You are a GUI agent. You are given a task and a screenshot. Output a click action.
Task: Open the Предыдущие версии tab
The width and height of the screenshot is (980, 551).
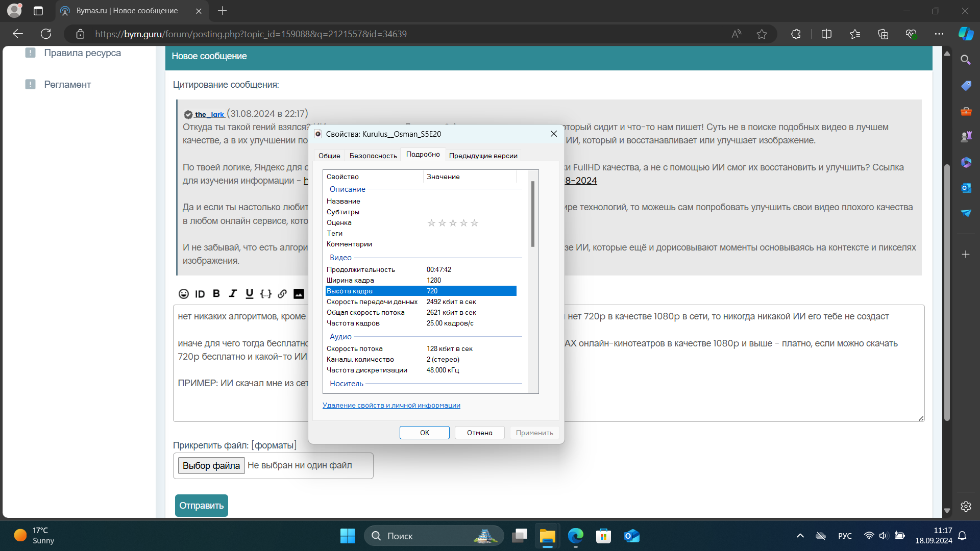483,156
